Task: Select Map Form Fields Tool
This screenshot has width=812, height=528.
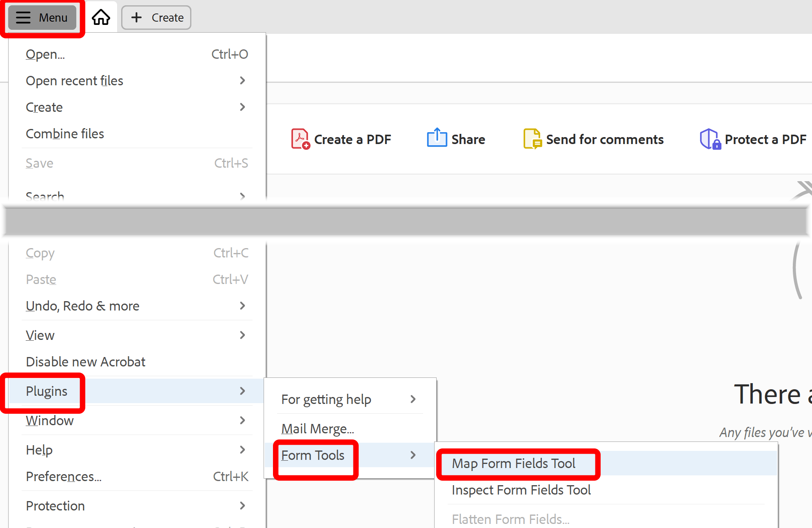Action: click(x=607, y=464)
